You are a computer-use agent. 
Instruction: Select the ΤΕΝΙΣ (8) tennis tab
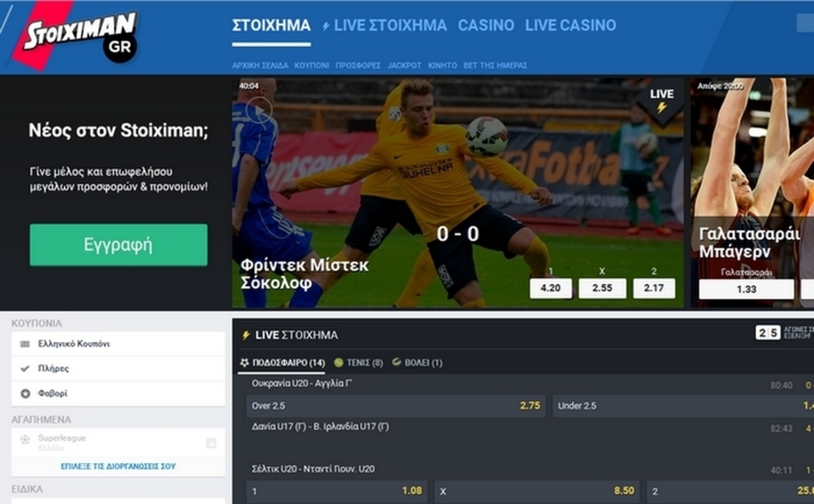click(358, 363)
